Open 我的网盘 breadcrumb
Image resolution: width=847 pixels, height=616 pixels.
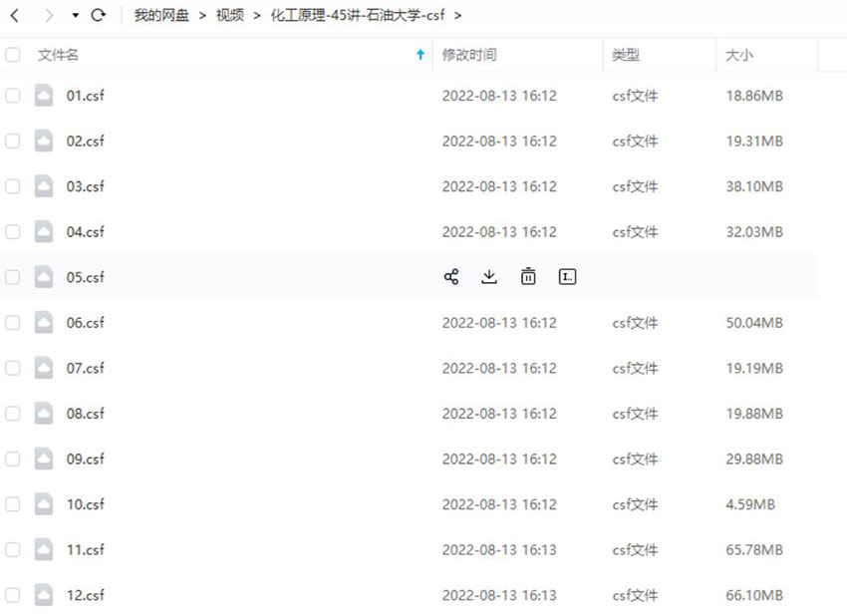coord(161,15)
